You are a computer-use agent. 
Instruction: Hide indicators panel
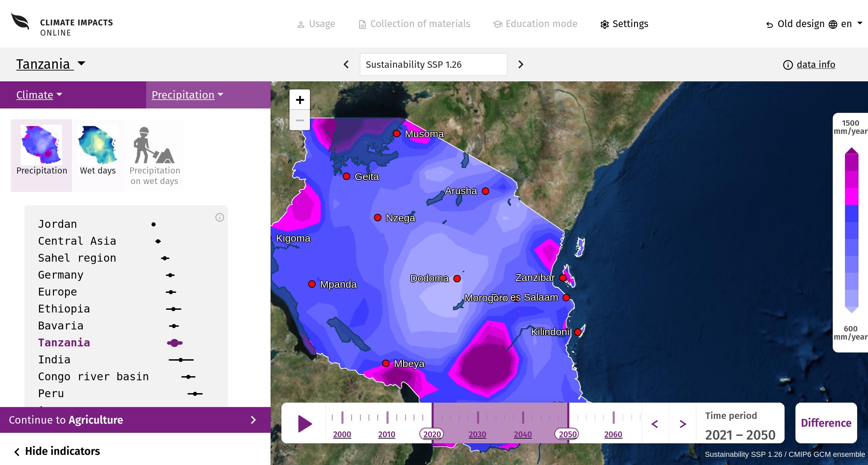(x=57, y=451)
